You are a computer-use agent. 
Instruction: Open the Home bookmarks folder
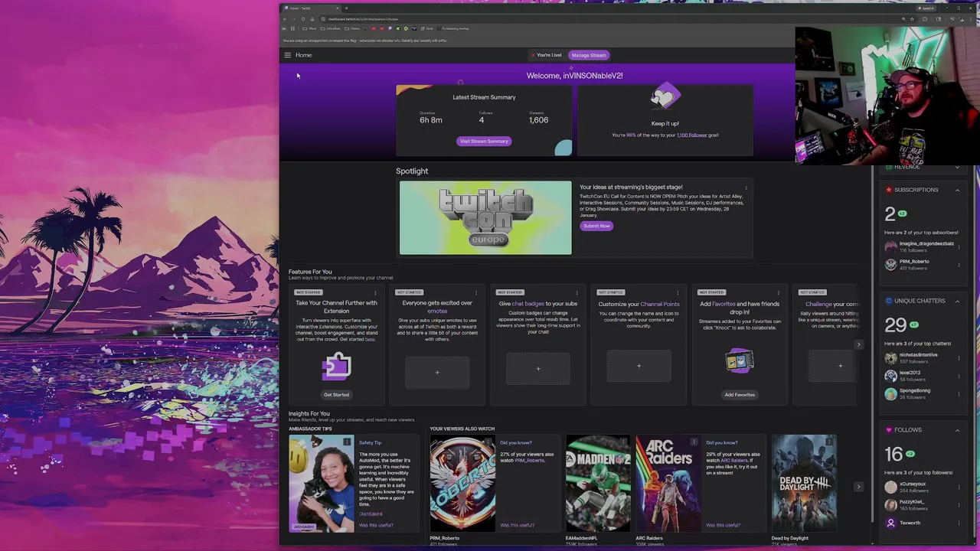(x=353, y=29)
